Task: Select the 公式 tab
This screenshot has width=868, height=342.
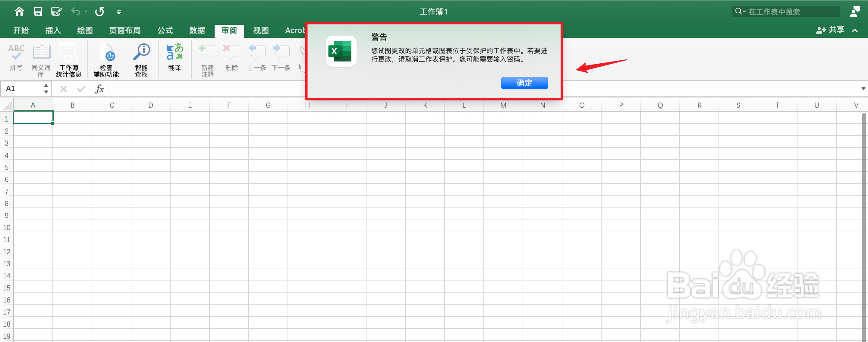Action: coord(165,30)
